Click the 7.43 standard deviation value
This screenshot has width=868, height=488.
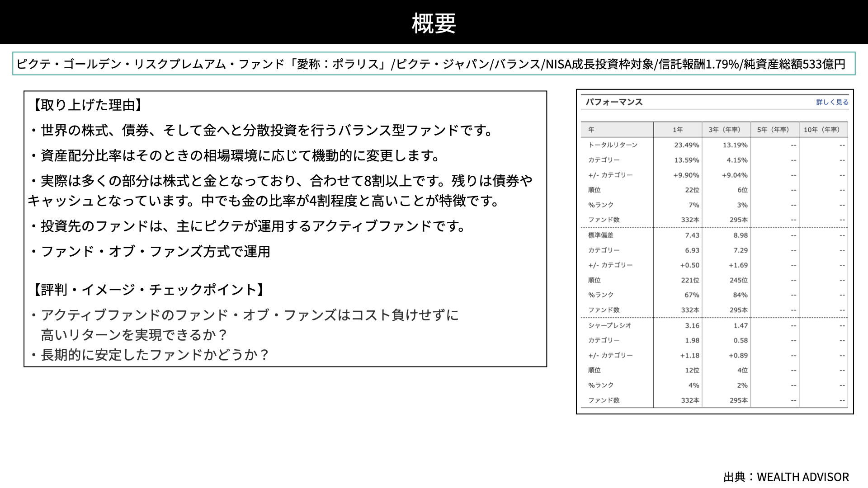click(692, 235)
